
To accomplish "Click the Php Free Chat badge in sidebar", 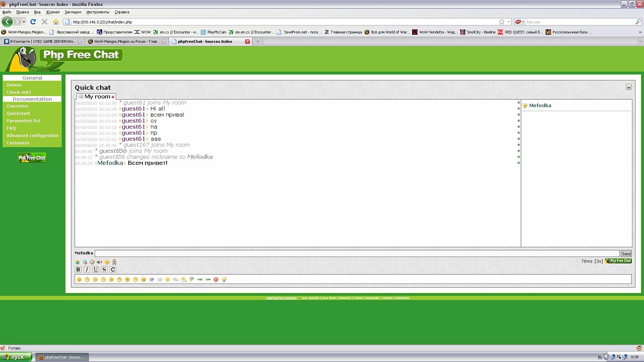I will [32, 157].
